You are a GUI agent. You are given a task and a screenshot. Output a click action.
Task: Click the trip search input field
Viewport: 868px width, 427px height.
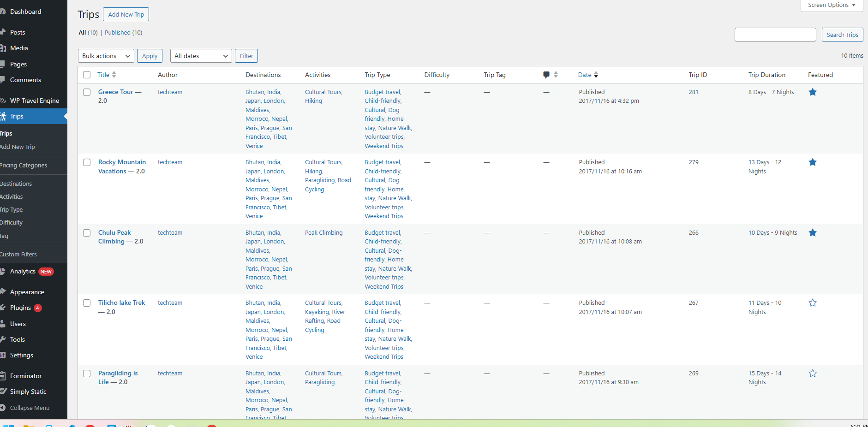coord(775,35)
